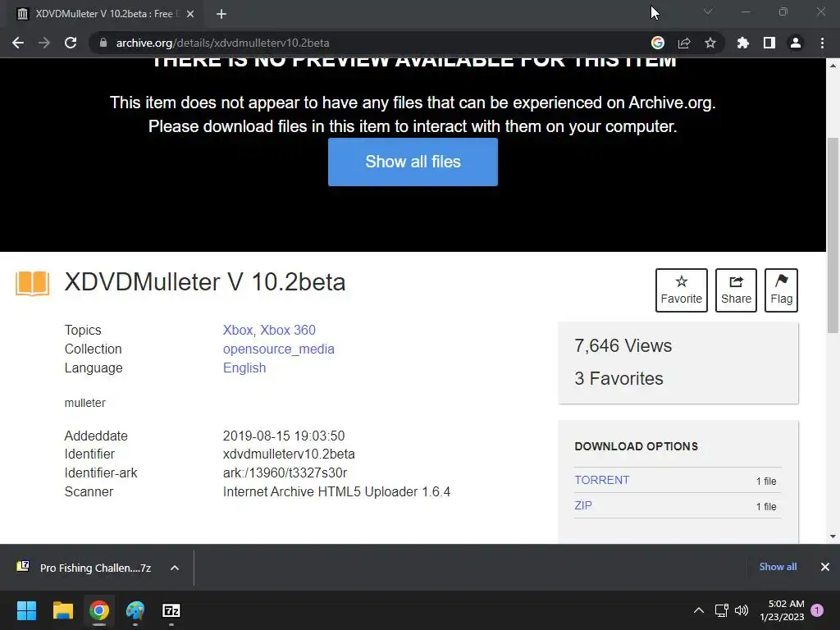
Task: Click Show all downloads
Action: (x=778, y=567)
